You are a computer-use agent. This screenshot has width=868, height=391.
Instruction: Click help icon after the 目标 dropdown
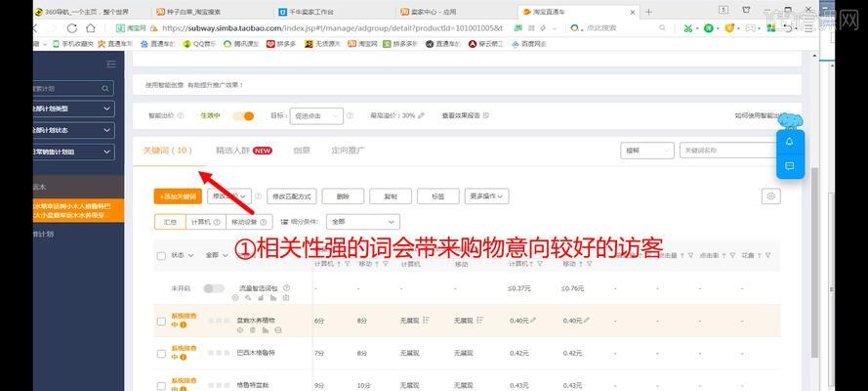[350, 115]
